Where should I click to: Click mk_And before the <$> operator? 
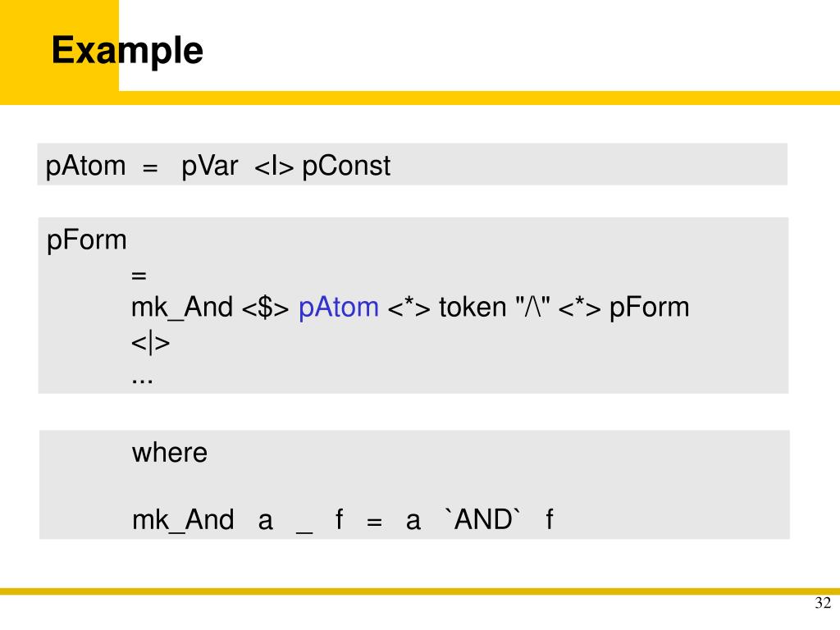[182, 308]
